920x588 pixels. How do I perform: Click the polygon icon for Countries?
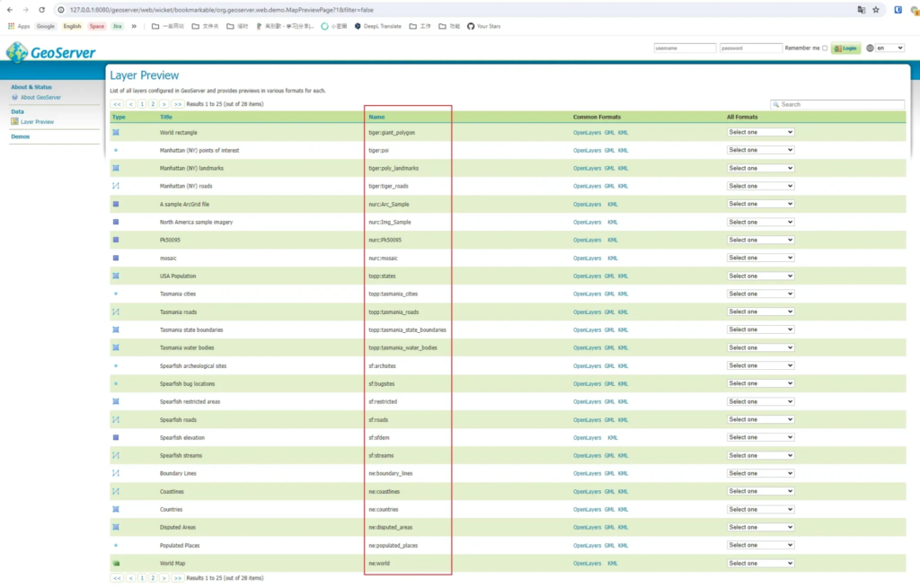(116, 509)
